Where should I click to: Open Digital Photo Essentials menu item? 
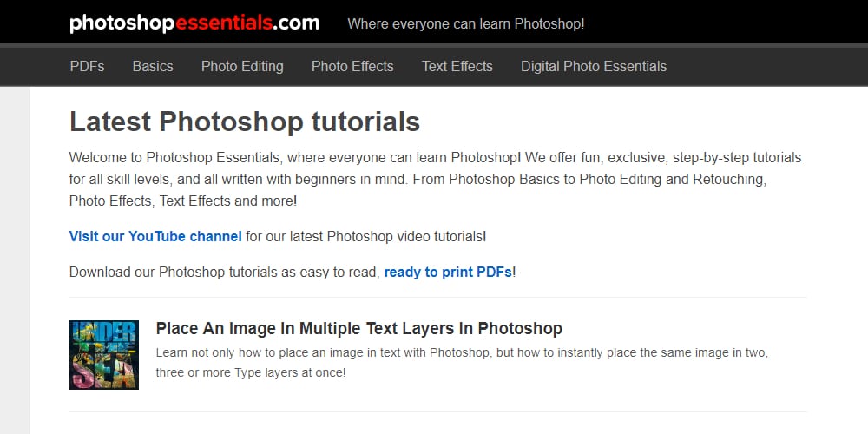click(594, 67)
